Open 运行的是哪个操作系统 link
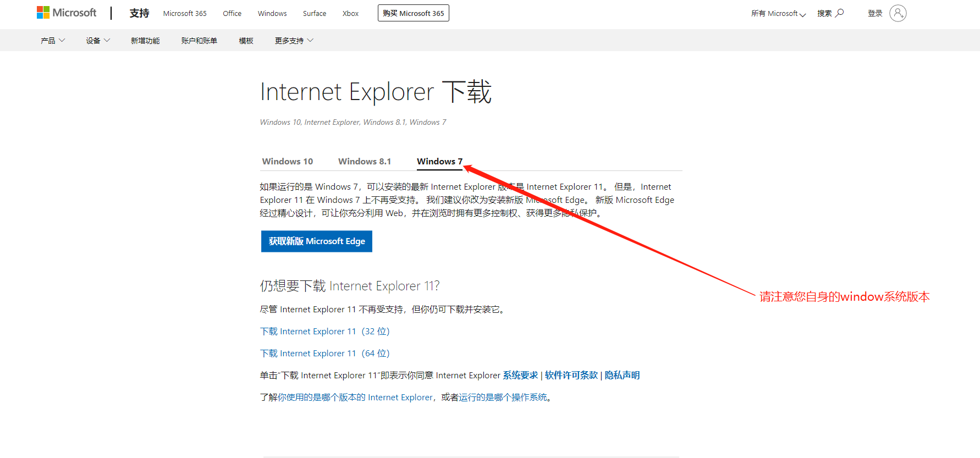 (x=503, y=397)
